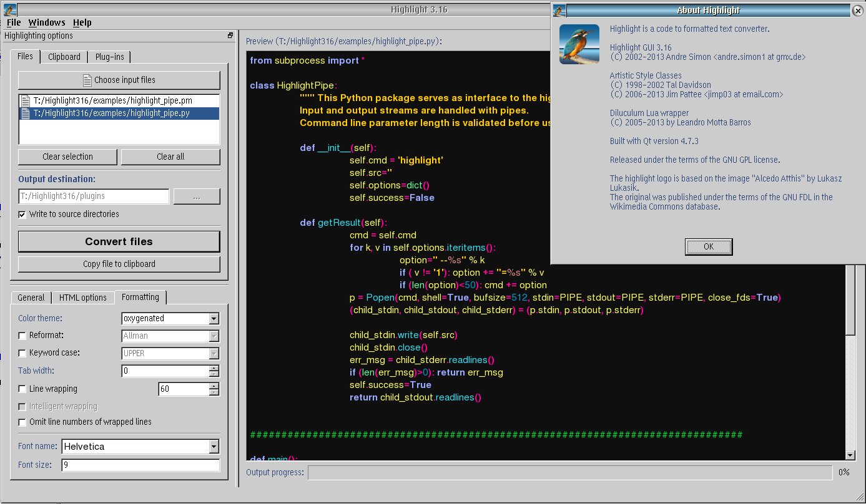Click OK in the About Highlight dialog

(709, 246)
